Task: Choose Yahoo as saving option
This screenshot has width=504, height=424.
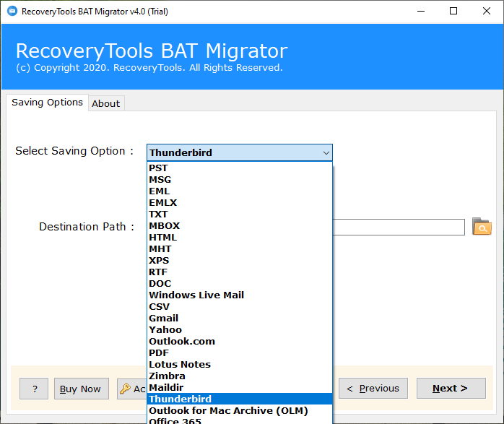Action: [x=240, y=330]
